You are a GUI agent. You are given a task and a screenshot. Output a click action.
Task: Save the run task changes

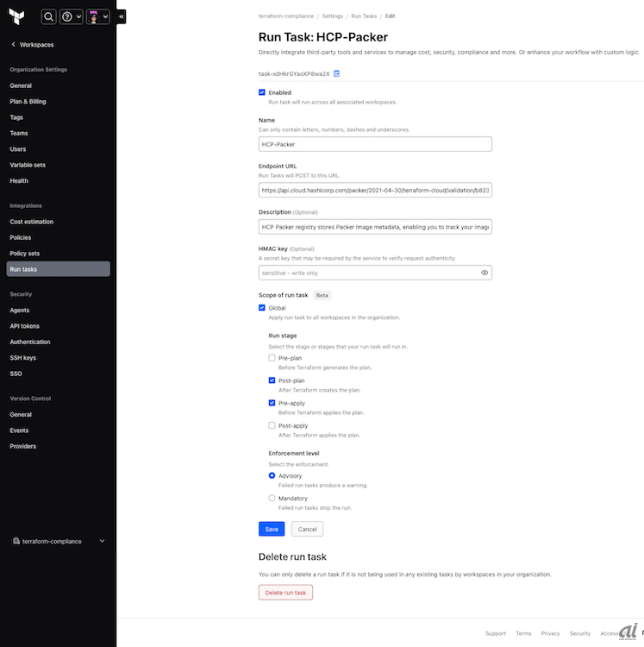(272, 529)
